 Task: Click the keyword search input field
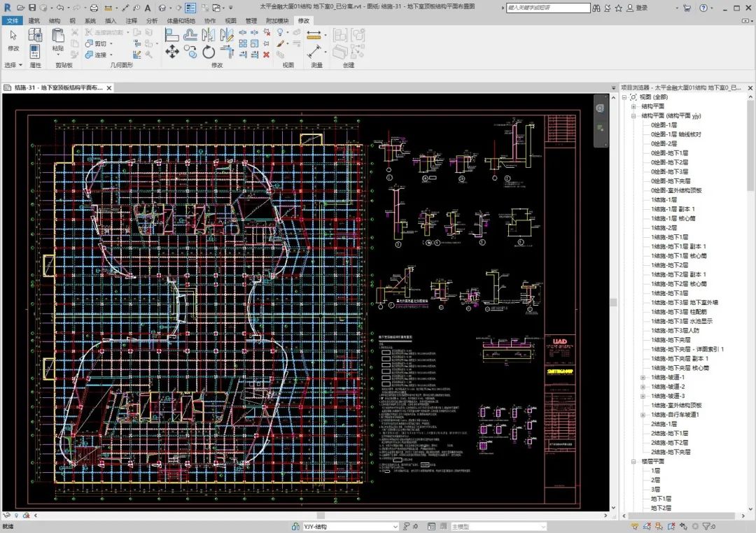548,8
